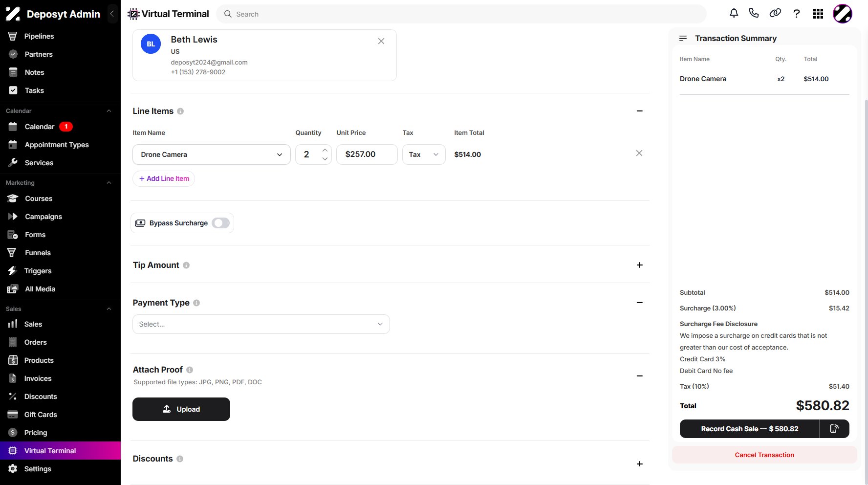Viewport: 868px width, 485px height.
Task: Open the user profile avatar
Action: click(x=843, y=14)
